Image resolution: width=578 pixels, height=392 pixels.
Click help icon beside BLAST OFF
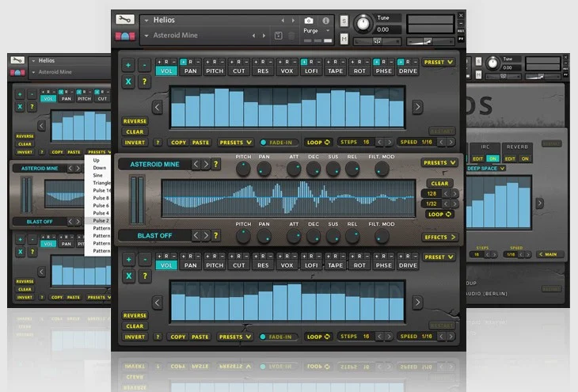coord(216,235)
